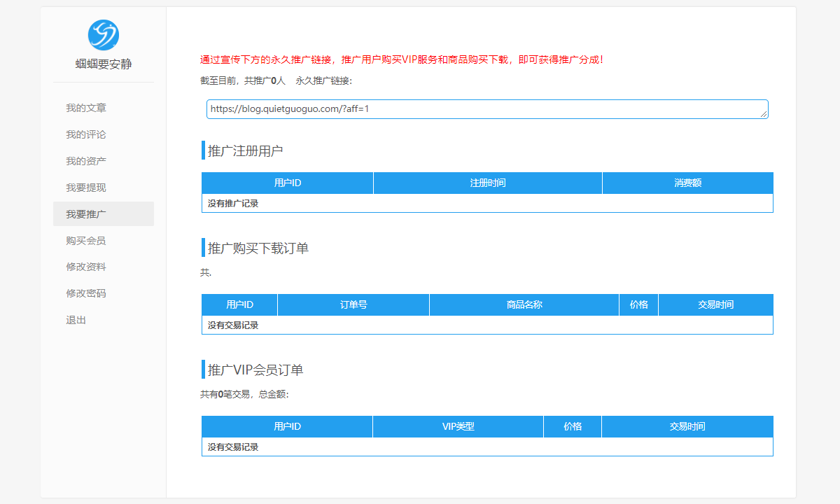This screenshot has height=504, width=840.
Task: Click the 推广VIP会员订单 section heading
Action: click(x=255, y=370)
